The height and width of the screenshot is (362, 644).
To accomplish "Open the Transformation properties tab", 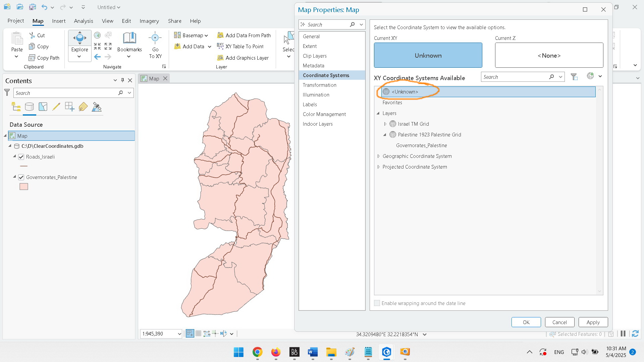I will pos(319,85).
